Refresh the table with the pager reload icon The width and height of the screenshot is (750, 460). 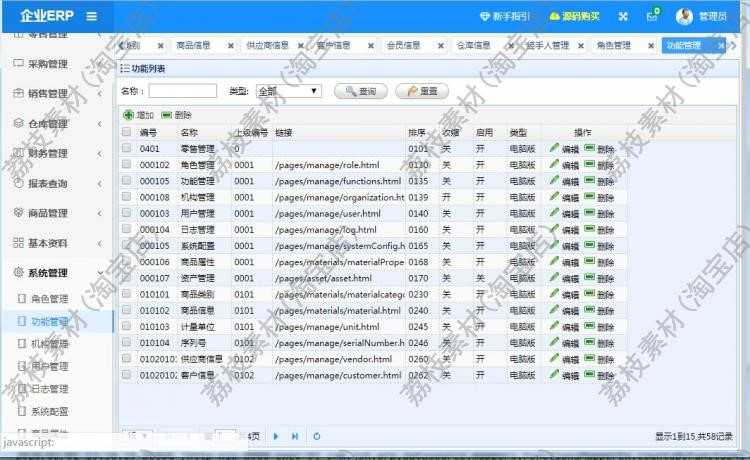(317, 436)
